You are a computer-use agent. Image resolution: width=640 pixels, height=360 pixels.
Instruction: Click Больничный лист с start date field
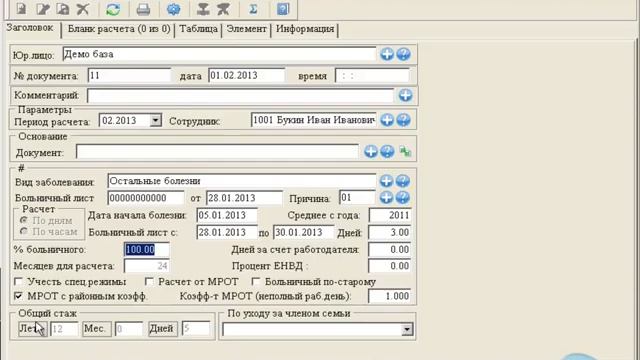point(227,232)
